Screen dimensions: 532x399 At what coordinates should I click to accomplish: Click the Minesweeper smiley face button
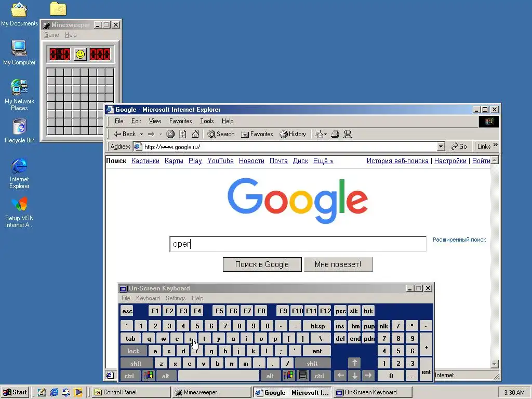[81, 54]
